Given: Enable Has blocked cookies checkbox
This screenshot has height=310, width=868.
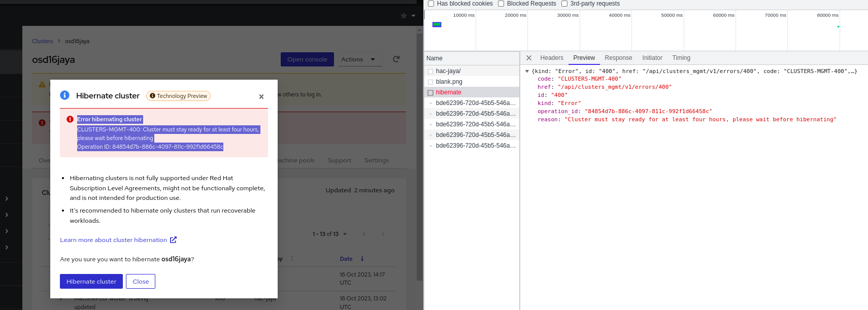Looking at the screenshot, I should (431, 4).
